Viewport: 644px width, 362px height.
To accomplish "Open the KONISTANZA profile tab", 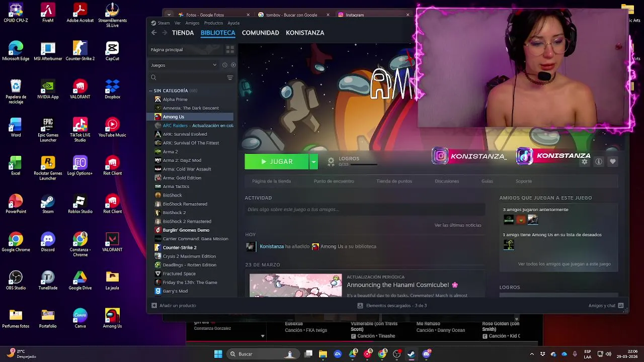I will [305, 33].
